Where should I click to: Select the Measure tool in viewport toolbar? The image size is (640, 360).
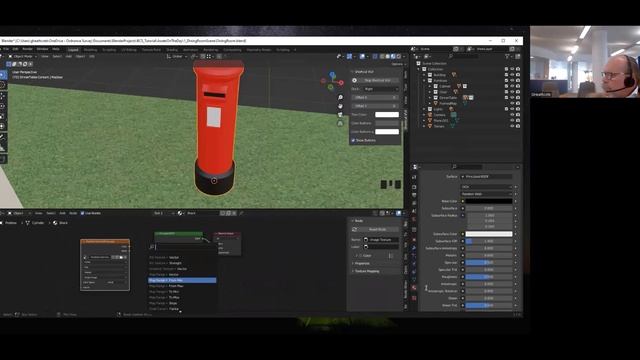pos(2,148)
